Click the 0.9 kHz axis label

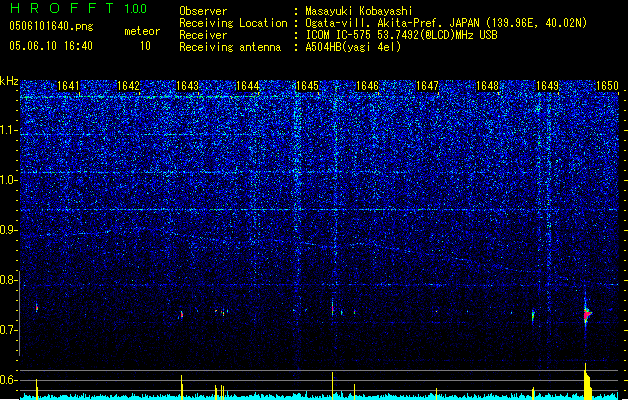point(9,230)
